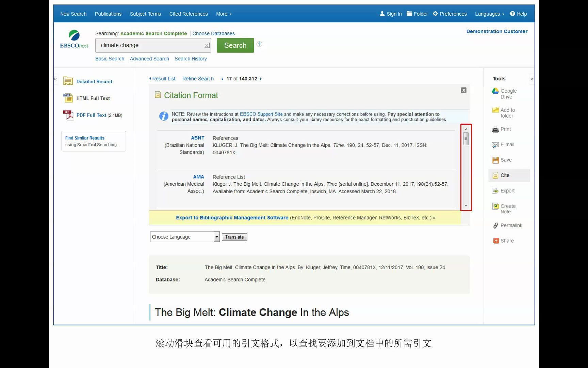The height and width of the screenshot is (368, 588).
Task: Click the Academic Search Complete database name
Action: click(x=153, y=33)
